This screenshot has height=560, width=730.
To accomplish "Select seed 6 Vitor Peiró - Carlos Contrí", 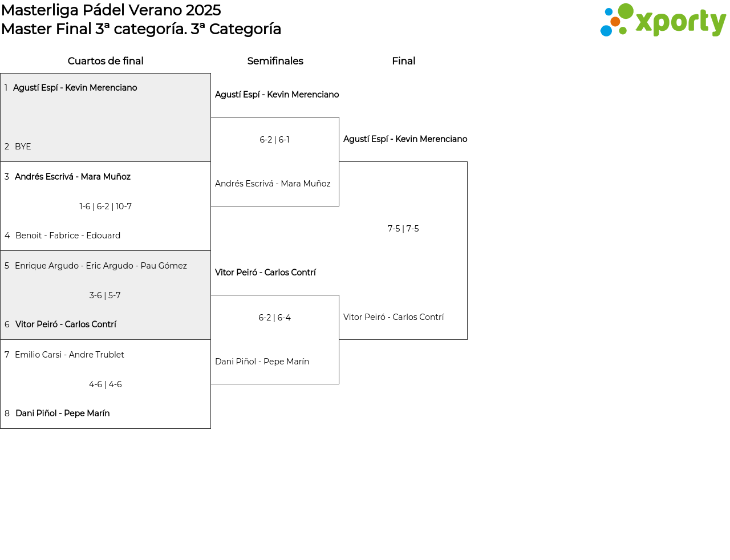I will (x=66, y=324).
